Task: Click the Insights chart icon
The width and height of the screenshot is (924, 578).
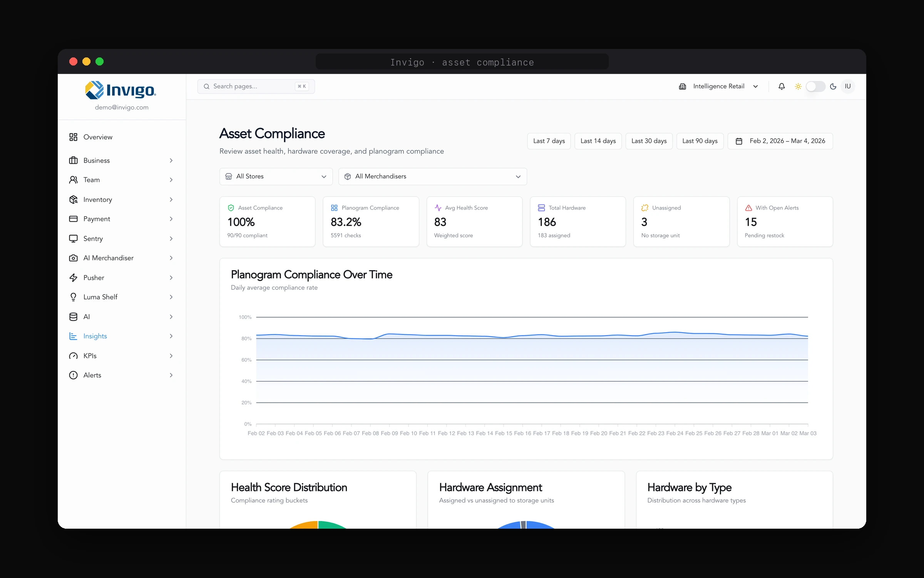Action: 73,336
